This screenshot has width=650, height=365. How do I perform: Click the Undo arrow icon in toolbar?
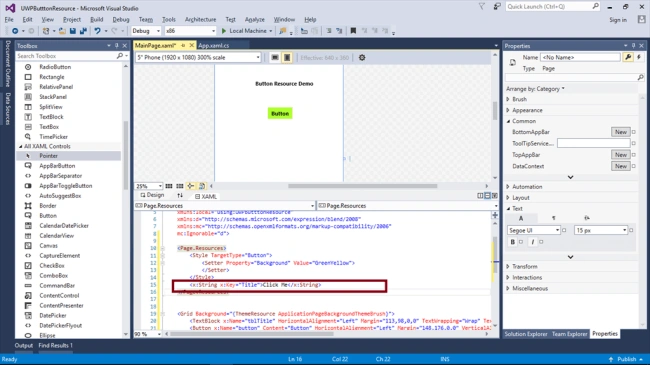point(97,31)
